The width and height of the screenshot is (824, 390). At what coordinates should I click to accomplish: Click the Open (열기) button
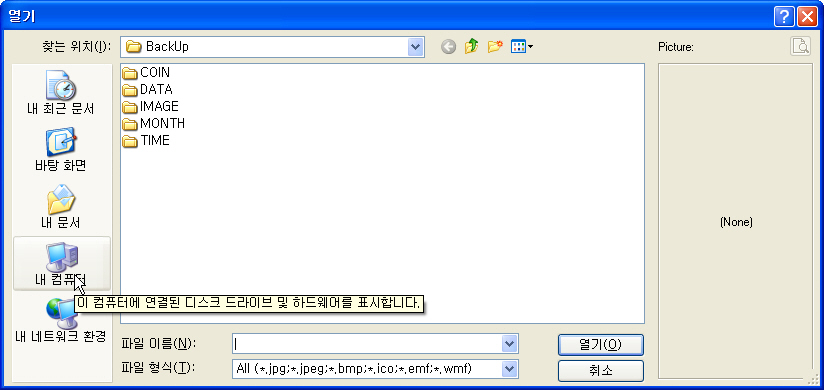tap(601, 344)
